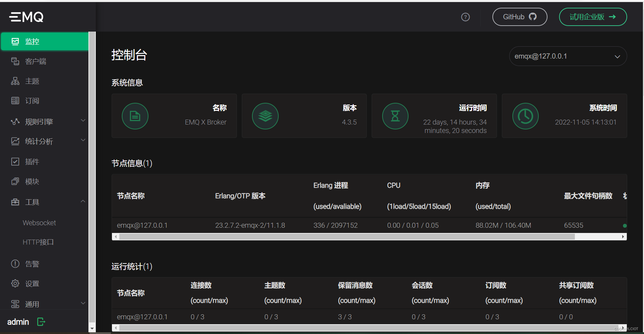
Task: Click the server icon beside 通用
Action: pos(15,304)
